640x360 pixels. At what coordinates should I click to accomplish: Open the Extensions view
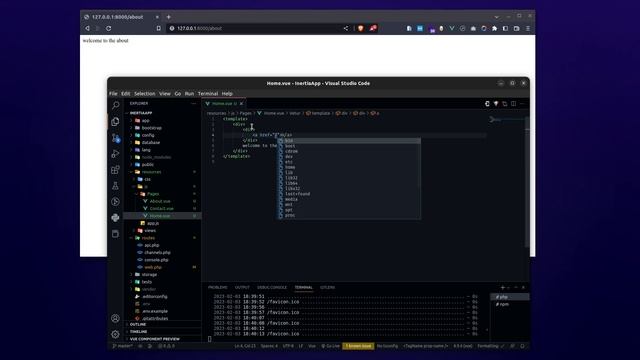point(116,169)
